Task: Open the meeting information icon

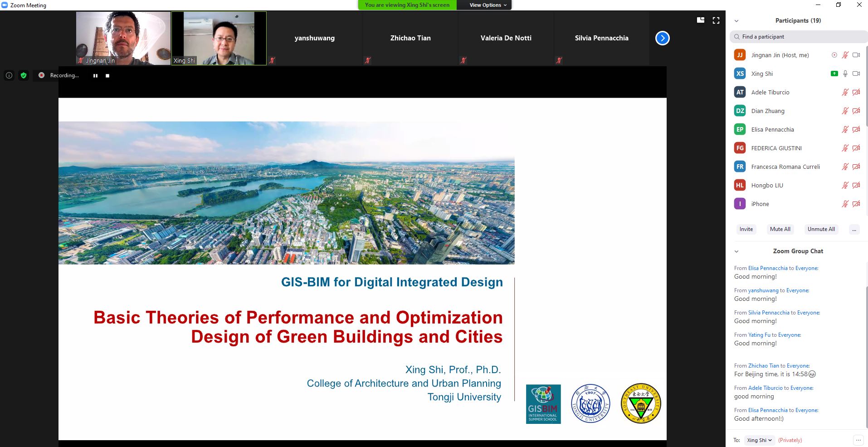Action: point(9,75)
